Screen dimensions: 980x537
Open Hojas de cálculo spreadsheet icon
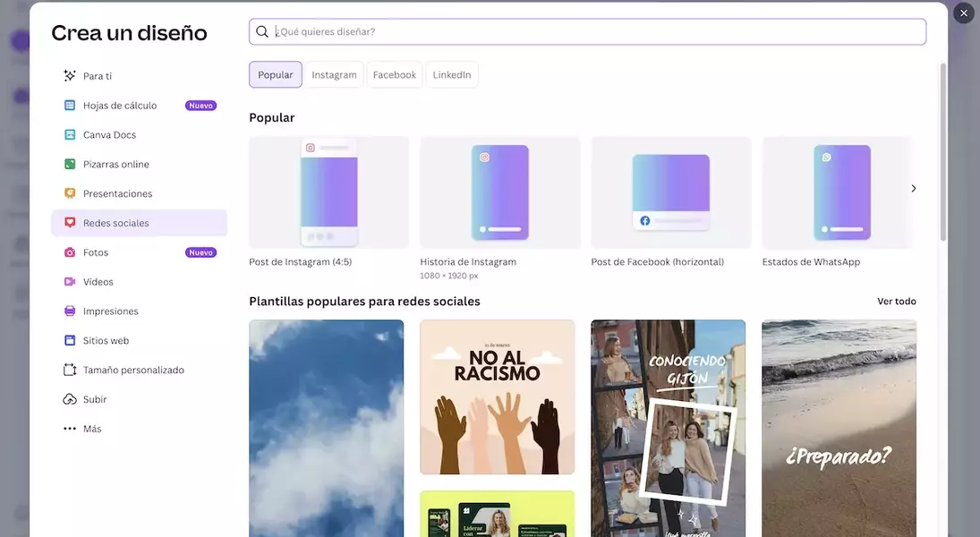tap(70, 106)
